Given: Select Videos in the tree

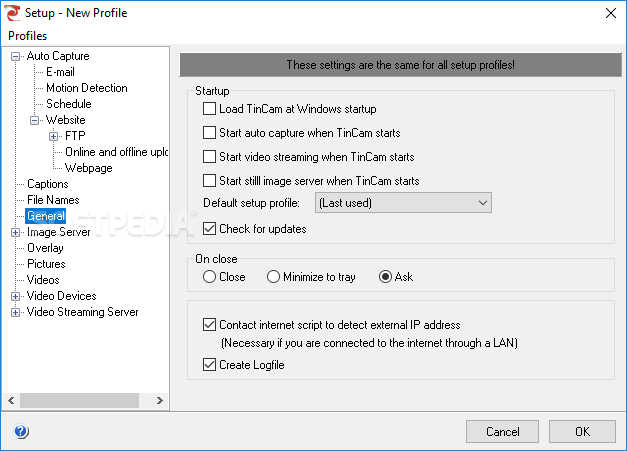Looking at the screenshot, I should click(43, 280).
